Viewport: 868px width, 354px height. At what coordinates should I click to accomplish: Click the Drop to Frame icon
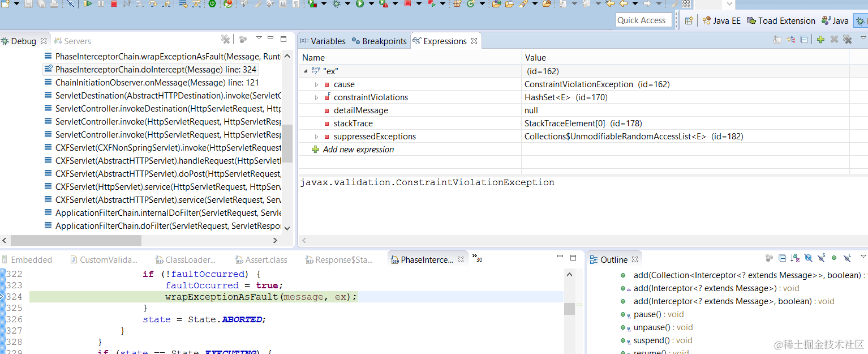[183, 3]
